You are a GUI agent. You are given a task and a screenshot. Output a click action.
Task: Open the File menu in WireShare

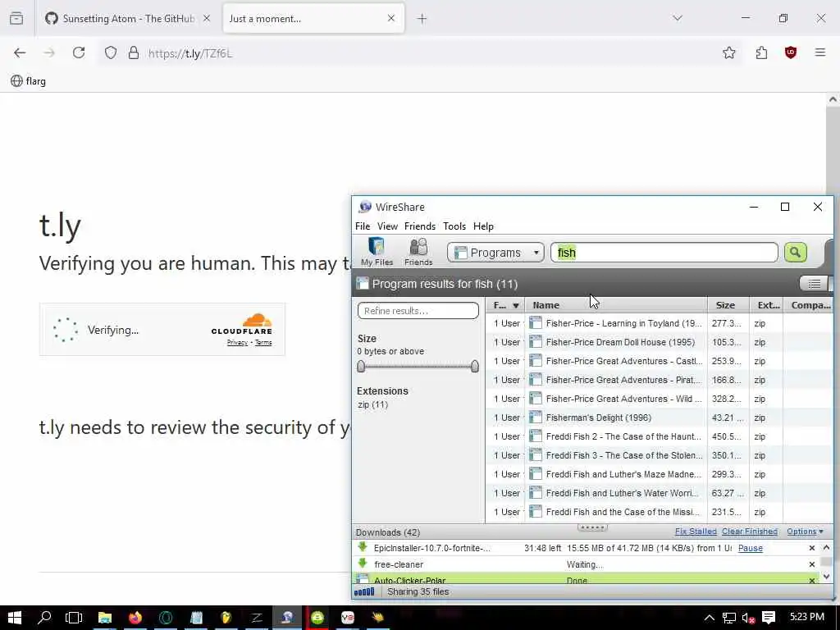tap(363, 226)
